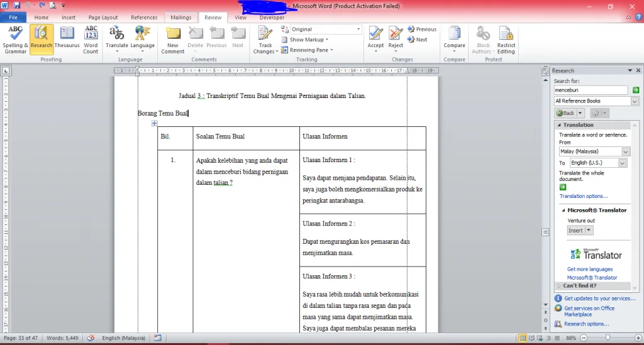Click the proofing errors status icon
Viewport: 644px width, 345px height.
click(x=91, y=338)
